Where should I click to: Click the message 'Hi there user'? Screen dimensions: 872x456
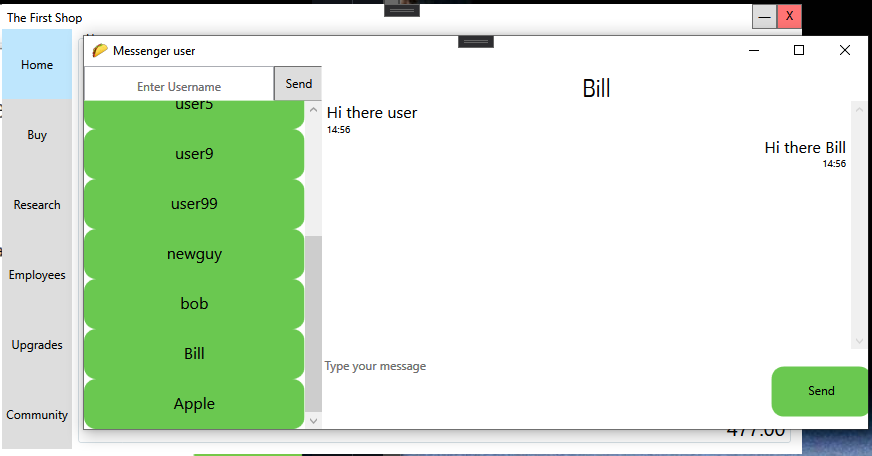372,113
